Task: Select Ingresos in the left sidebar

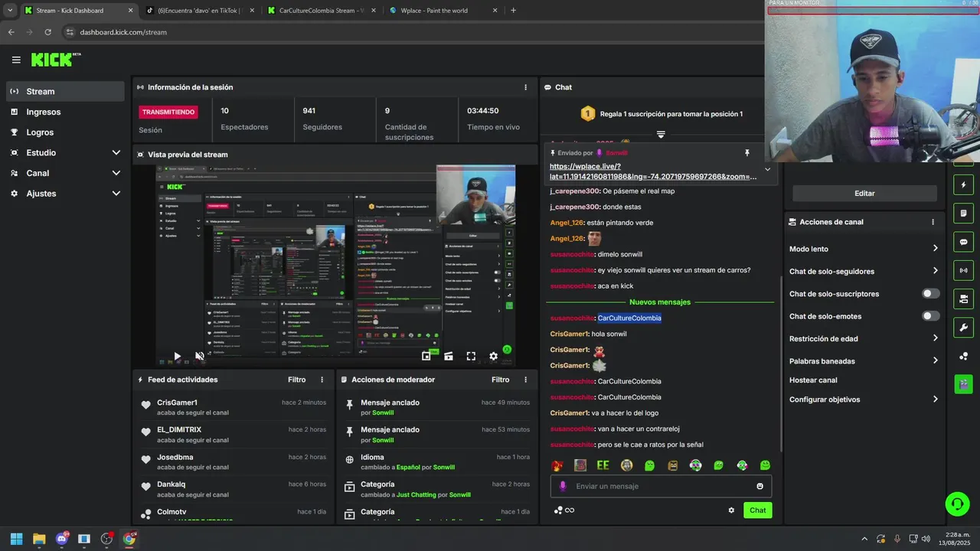Action: pos(65,112)
